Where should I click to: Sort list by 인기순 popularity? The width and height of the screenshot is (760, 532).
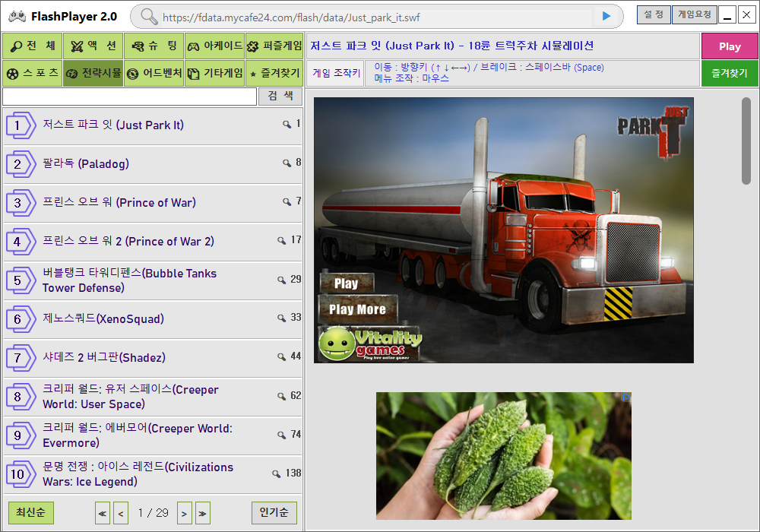[x=274, y=512]
